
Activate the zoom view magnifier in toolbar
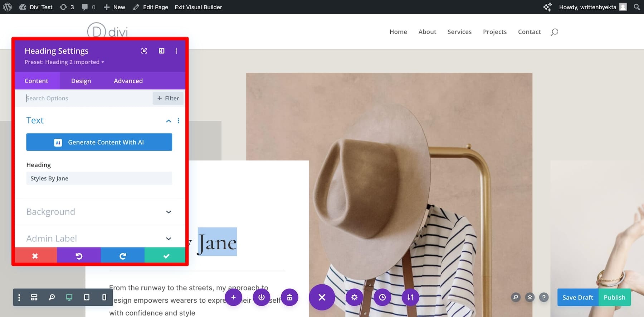[x=52, y=297]
